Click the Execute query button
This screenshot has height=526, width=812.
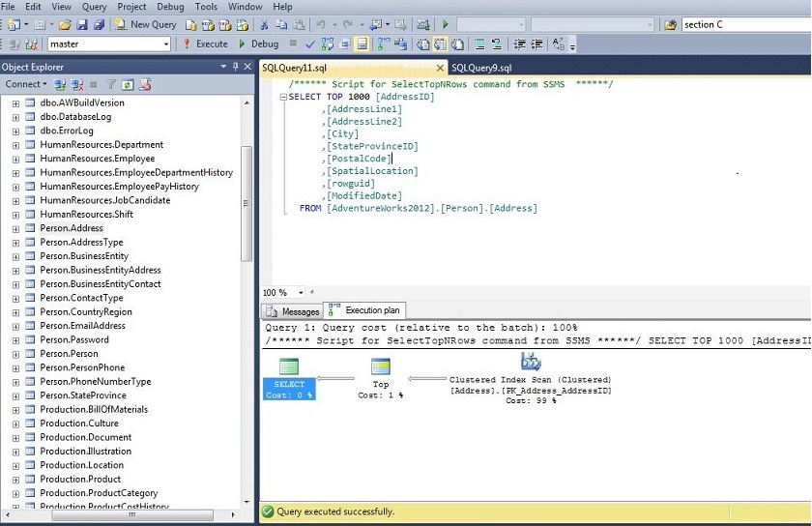point(205,44)
